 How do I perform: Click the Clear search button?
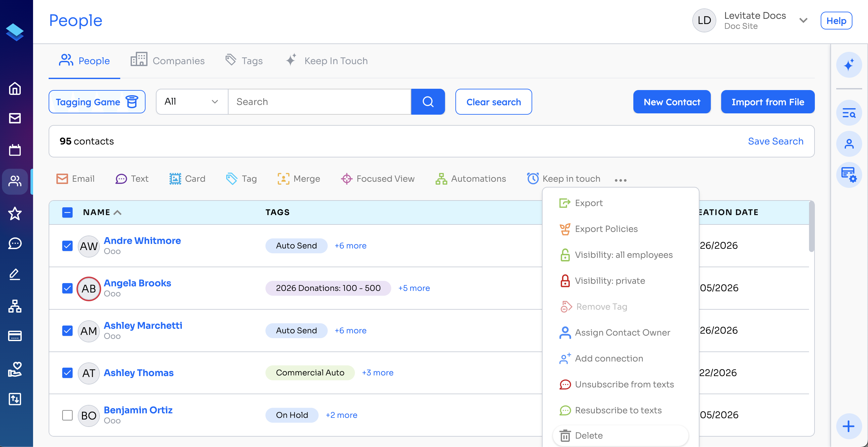pyautogui.click(x=494, y=102)
